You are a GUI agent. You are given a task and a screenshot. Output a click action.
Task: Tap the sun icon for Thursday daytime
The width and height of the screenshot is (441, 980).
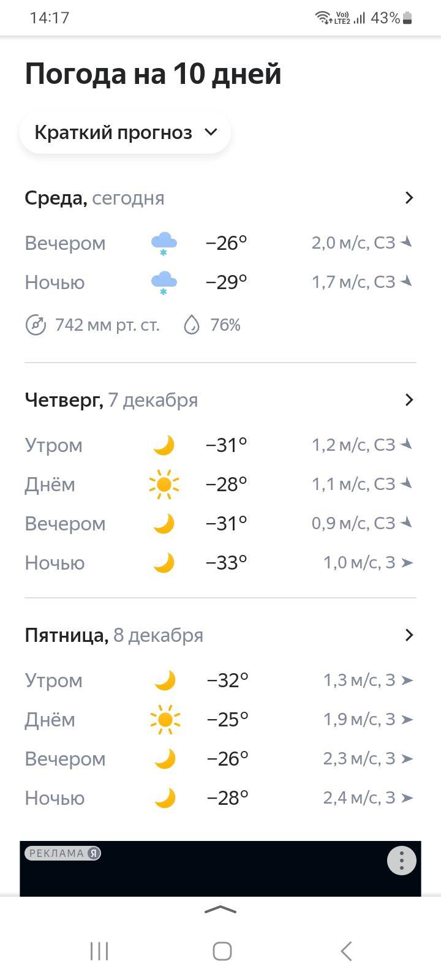point(164,484)
